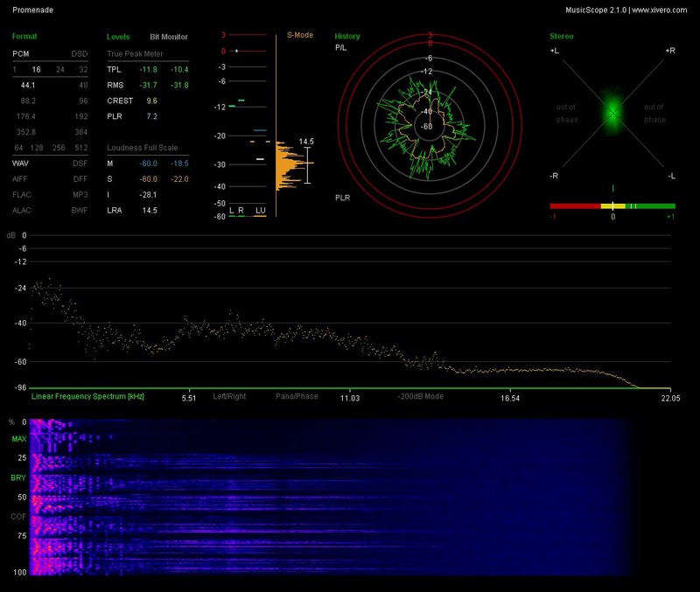Click the 22.05 kHz frequency axis label
The width and height of the screenshot is (700, 592).
(x=670, y=398)
